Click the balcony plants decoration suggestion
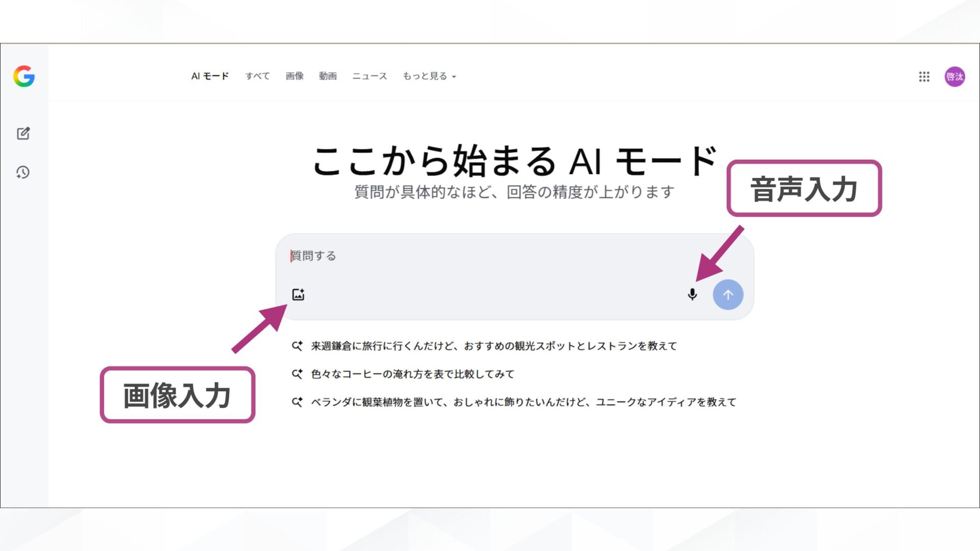The width and height of the screenshot is (980, 551). 522,402
